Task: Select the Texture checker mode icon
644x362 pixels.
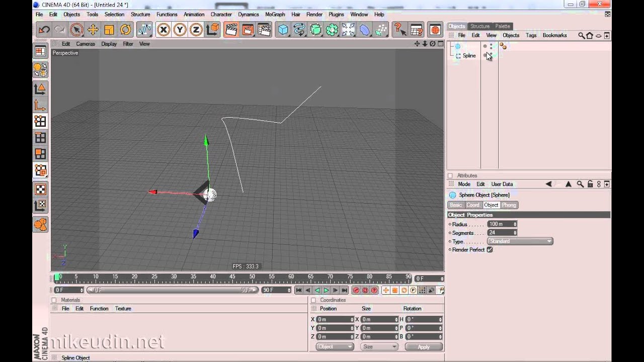Action: [x=40, y=189]
